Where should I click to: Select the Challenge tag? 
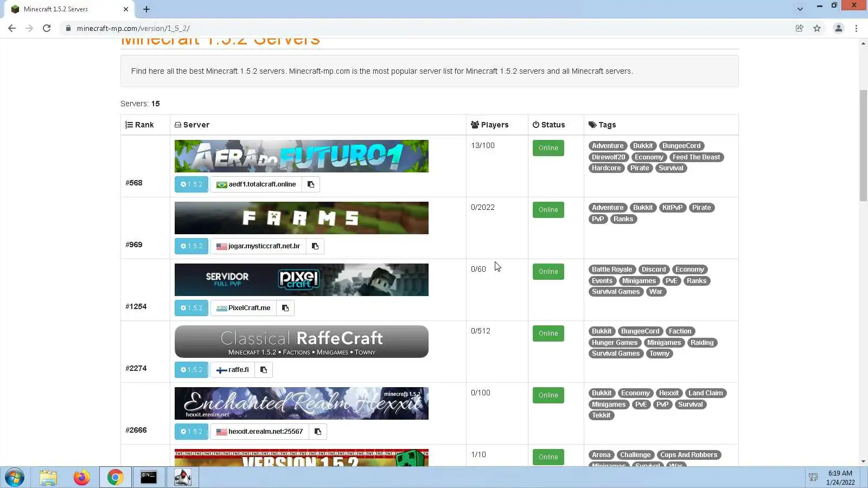coord(635,455)
